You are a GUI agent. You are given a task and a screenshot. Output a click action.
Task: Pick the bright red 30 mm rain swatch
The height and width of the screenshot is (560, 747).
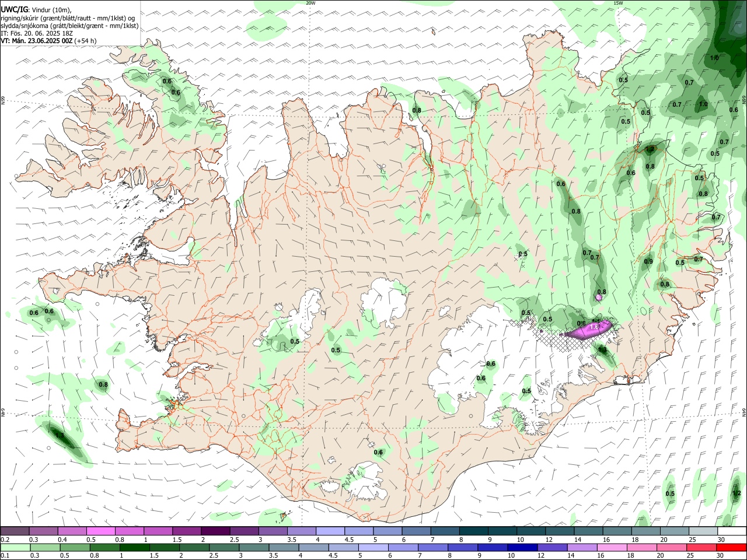tap(731, 547)
